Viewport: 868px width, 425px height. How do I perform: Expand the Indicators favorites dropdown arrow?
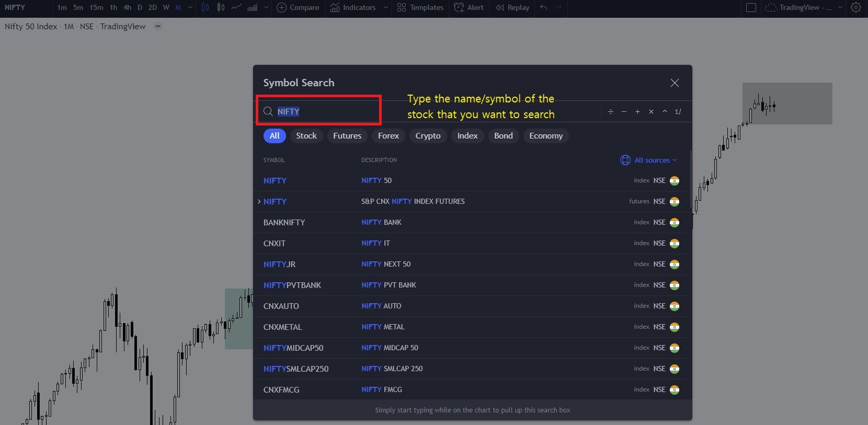(x=386, y=7)
